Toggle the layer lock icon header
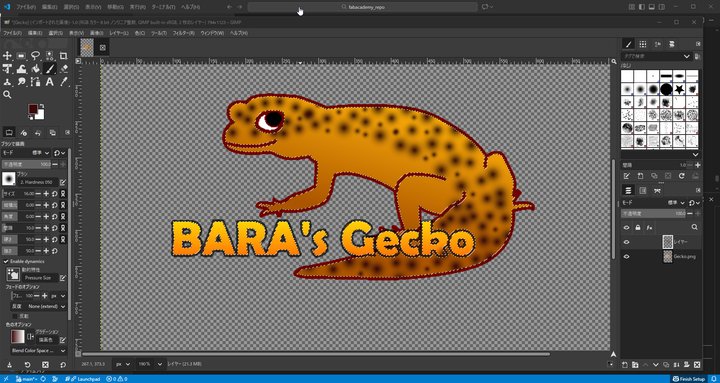This screenshot has width=720, height=383. (x=638, y=227)
